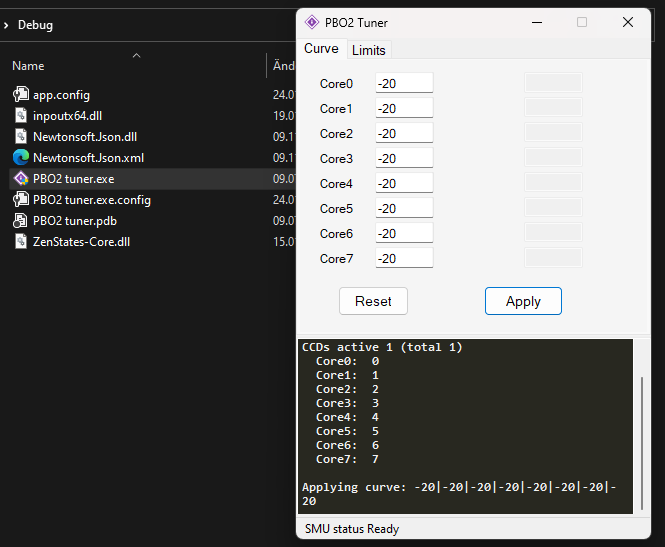Click the Core6 label
665x547 pixels.
(x=336, y=234)
